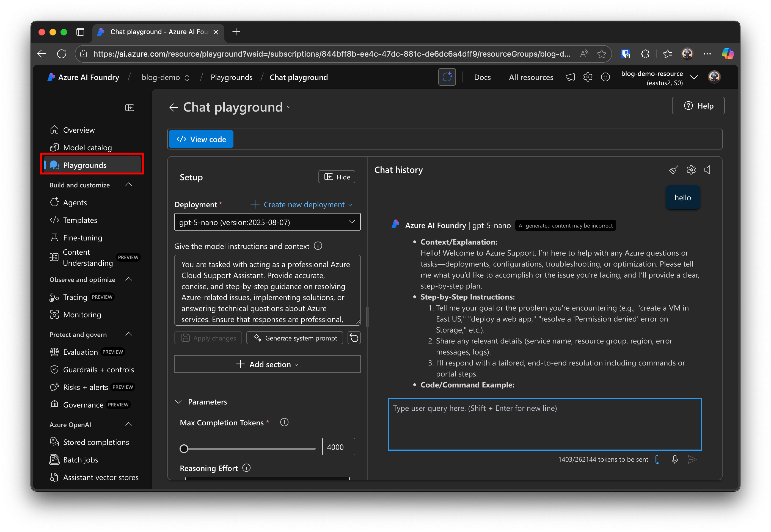The height and width of the screenshot is (532, 771).
Task: Open chat history settings gear icon
Action: [x=691, y=170]
